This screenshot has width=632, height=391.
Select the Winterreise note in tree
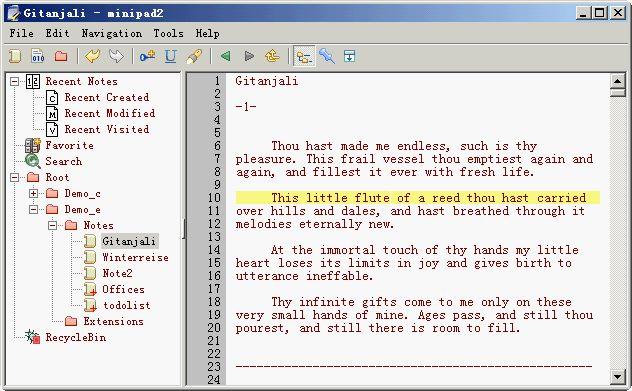pyautogui.click(x=135, y=257)
